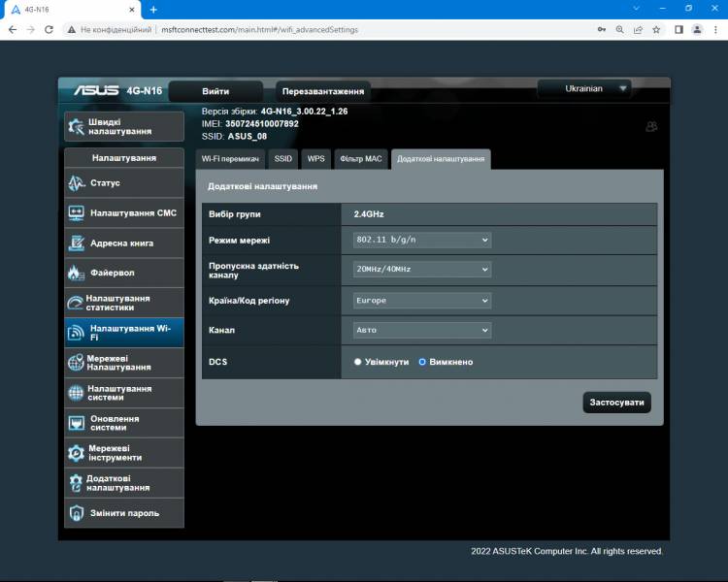Share this page icon

(x=638, y=30)
